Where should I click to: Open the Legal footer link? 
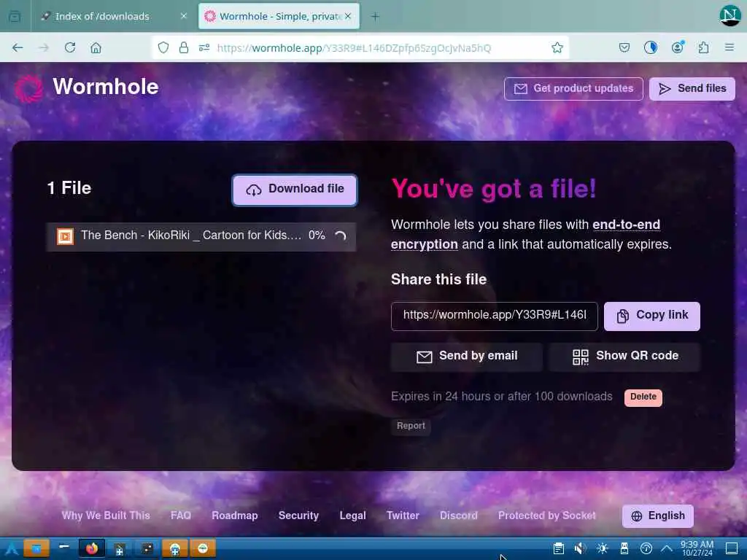pos(352,516)
